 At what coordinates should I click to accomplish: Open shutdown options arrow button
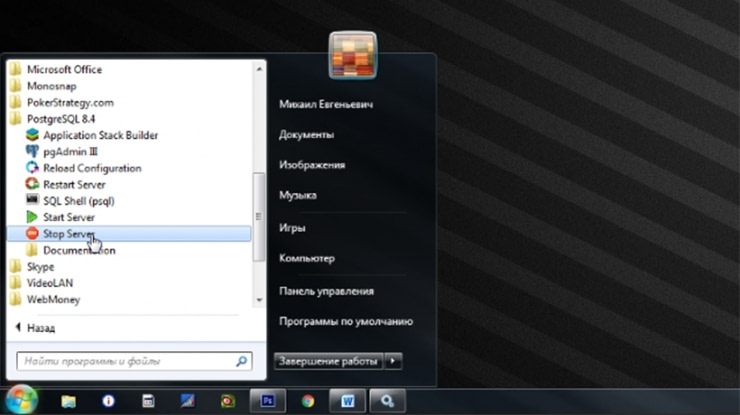[393, 361]
